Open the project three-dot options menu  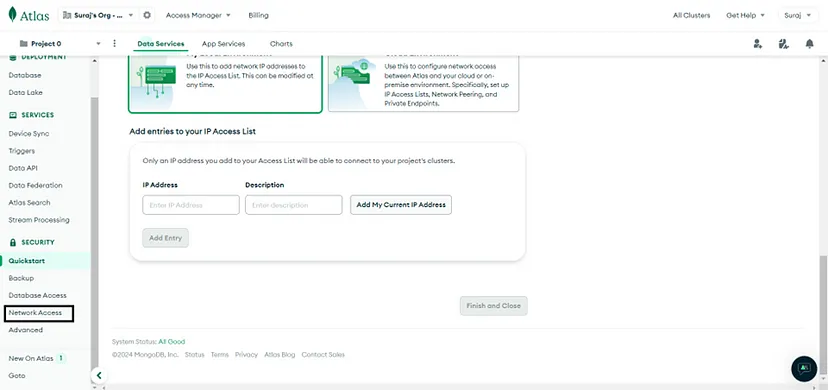(115, 43)
